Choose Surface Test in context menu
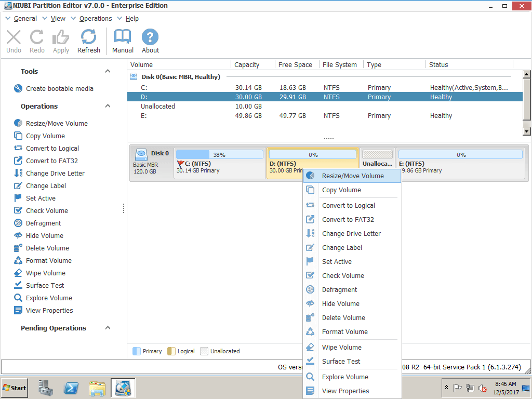Screen dimensions: 532x399 [352, 362]
